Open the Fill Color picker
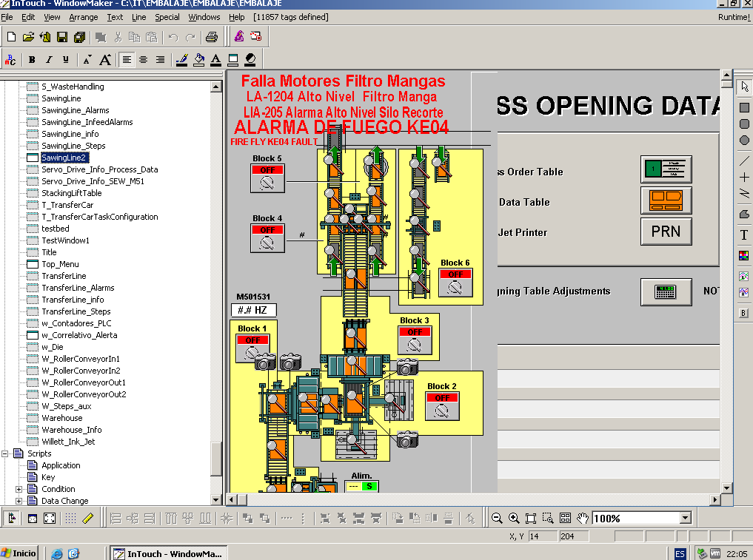753x560 pixels. (199, 60)
